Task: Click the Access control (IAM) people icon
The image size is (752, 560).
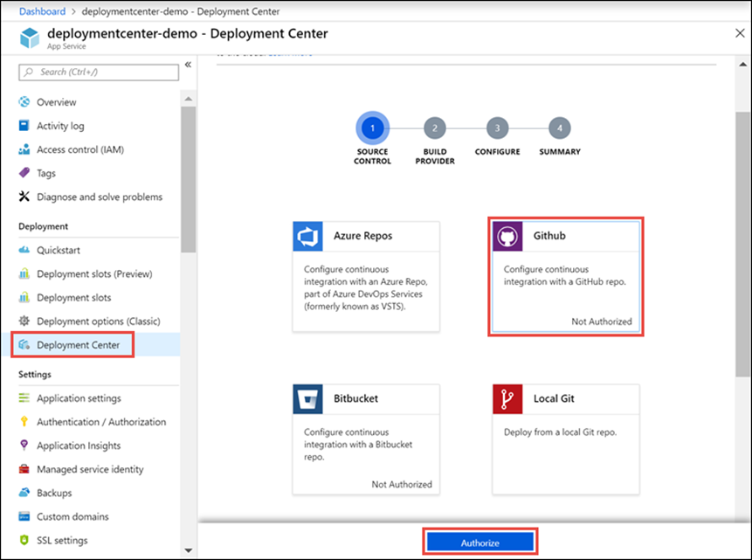Action: (x=24, y=149)
